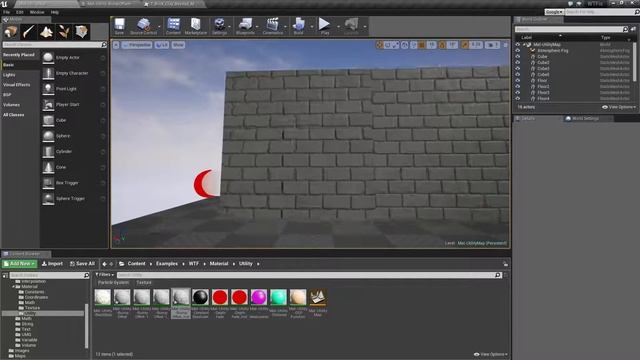Toggle visibility of Cube2 actor
The height and width of the screenshot is (360, 640).
point(518,62)
